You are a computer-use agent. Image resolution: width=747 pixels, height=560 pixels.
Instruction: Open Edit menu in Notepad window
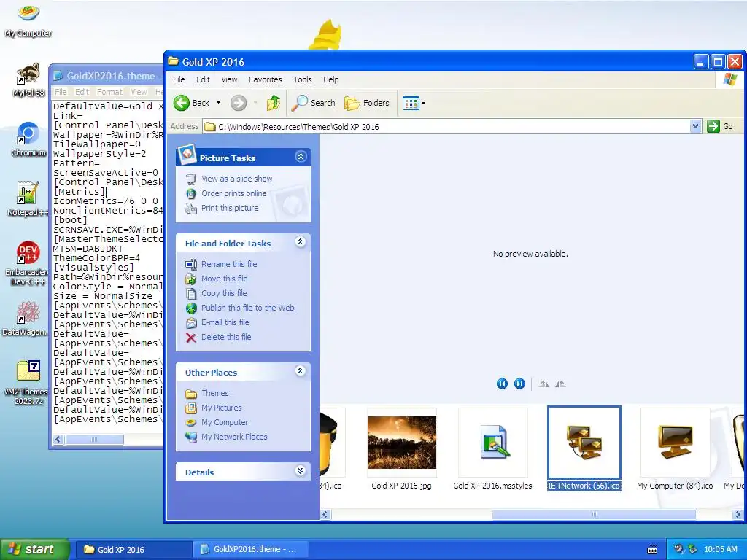(82, 92)
